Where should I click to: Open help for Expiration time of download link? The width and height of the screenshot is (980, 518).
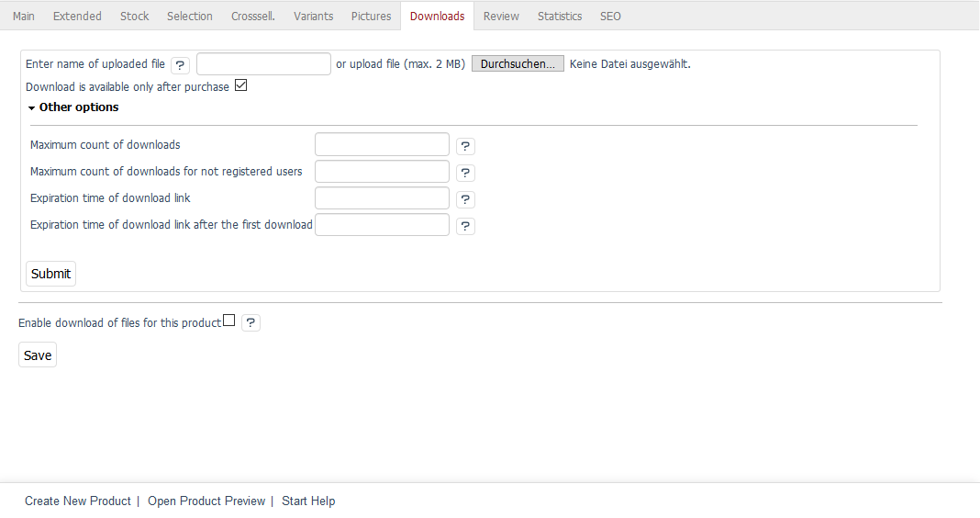tap(465, 199)
